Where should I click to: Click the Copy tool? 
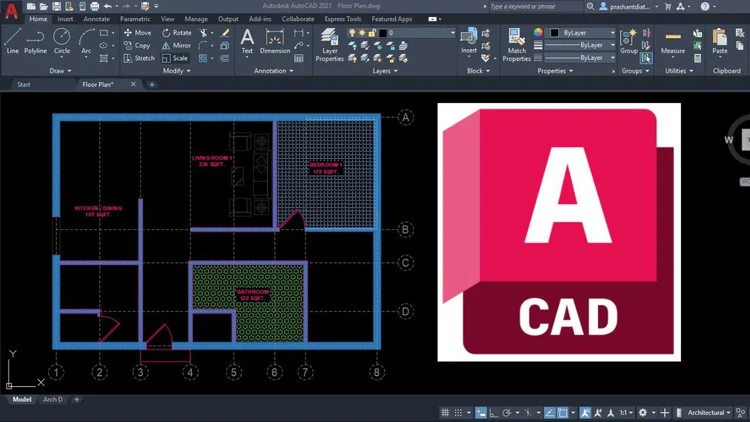pyautogui.click(x=137, y=45)
